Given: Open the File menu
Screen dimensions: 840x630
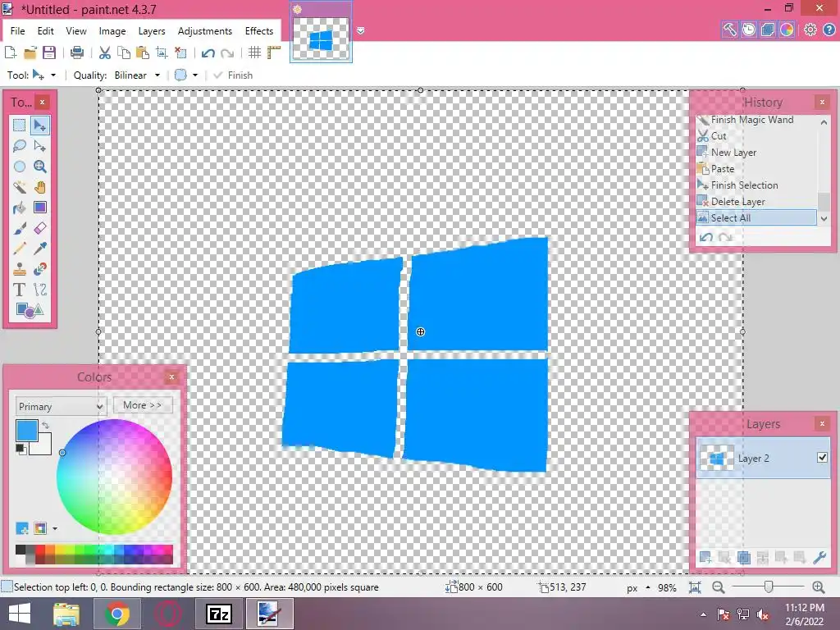Looking at the screenshot, I should [18, 31].
